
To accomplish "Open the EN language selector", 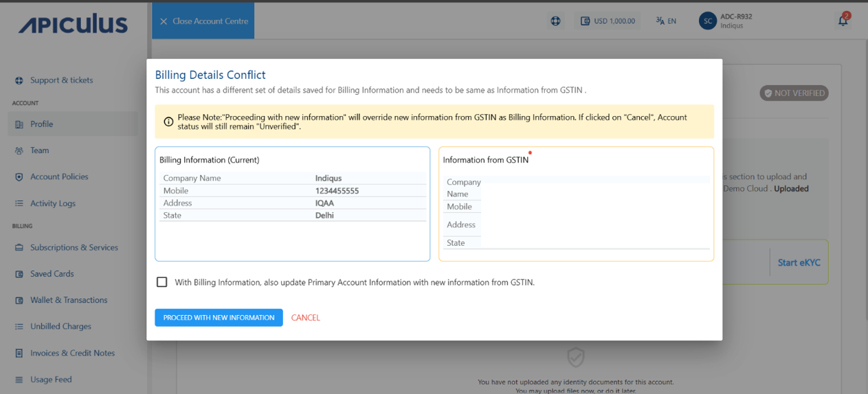I will pos(666,21).
